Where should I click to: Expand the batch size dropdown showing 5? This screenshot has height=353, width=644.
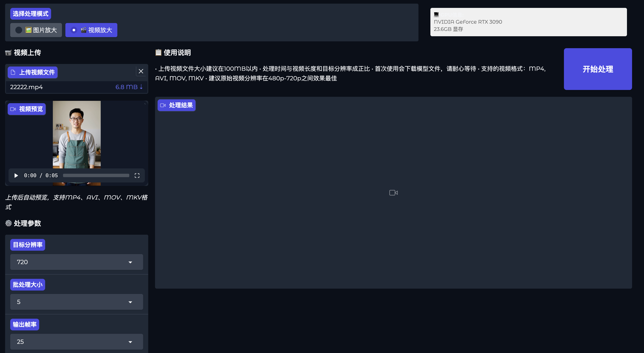tap(76, 302)
